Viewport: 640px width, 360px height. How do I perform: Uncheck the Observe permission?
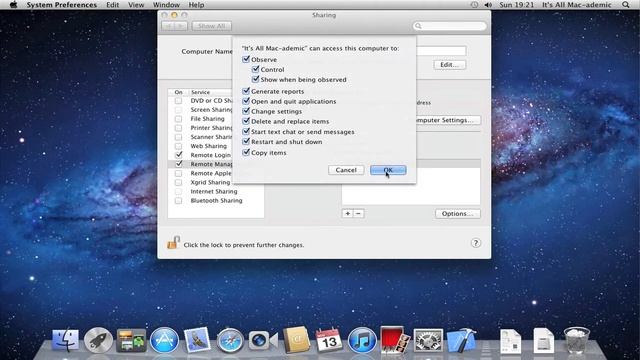tap(246, 59)
